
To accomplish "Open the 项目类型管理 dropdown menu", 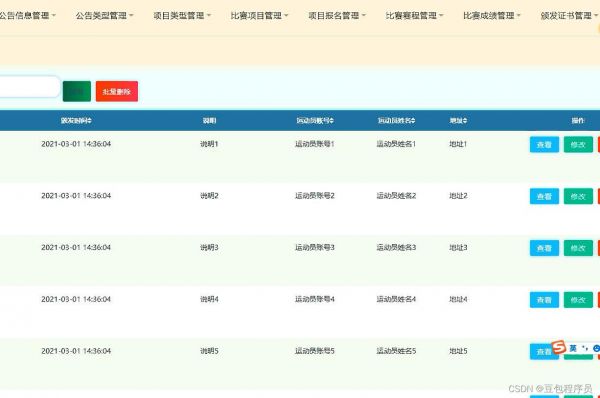I will [182, 16].
